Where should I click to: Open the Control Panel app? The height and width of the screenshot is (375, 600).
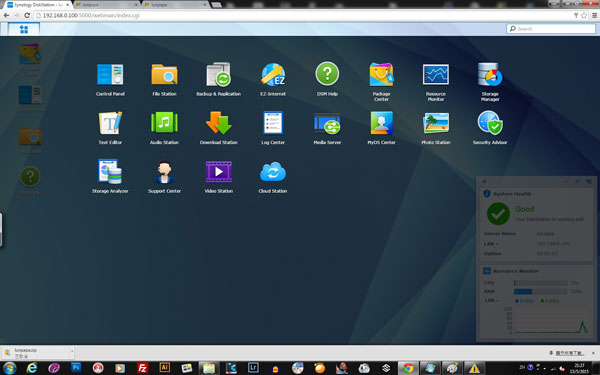(110, 79)
